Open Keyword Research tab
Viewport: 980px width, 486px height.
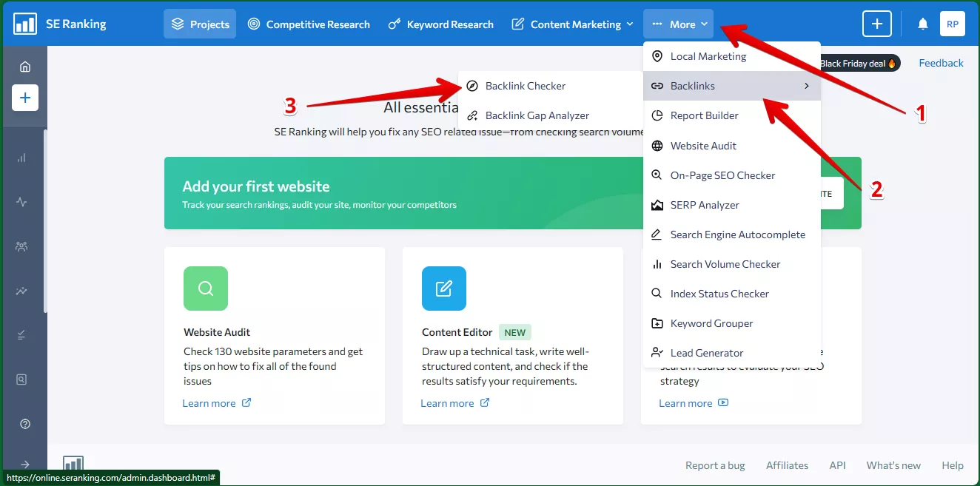coord(440,24)
